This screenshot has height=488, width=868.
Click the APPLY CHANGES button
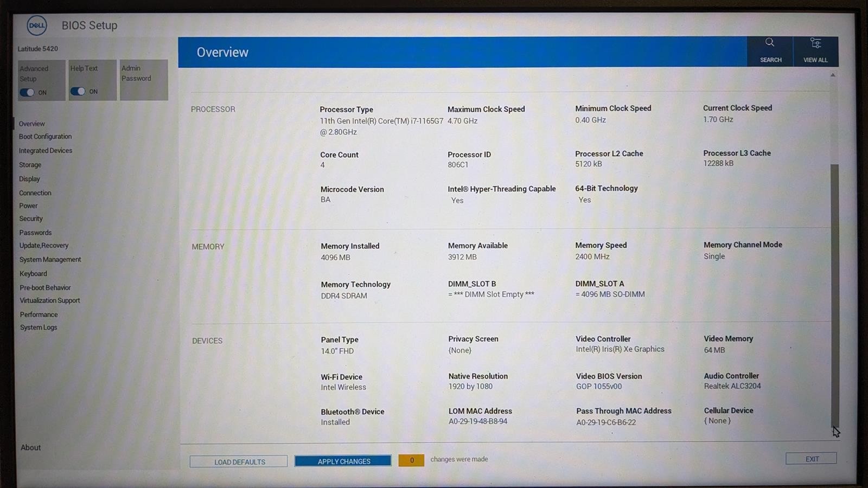coord(343,461)
